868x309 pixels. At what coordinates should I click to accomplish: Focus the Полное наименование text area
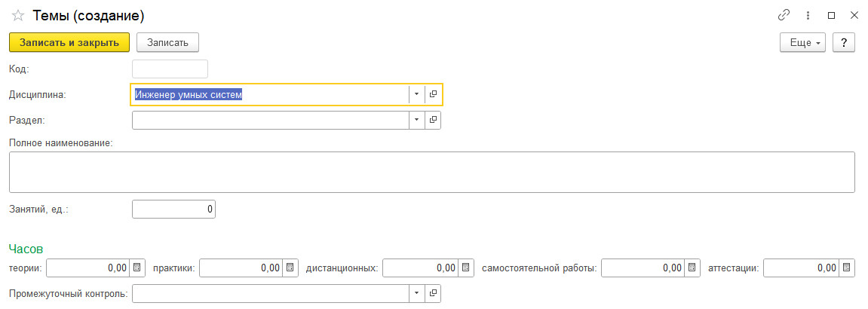click(431, 172)
